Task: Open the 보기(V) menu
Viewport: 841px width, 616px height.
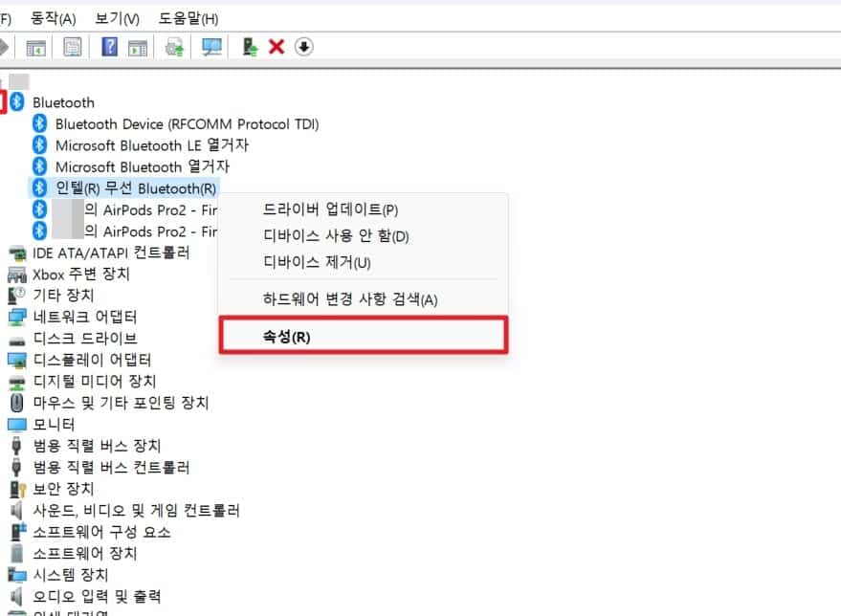Action: [x=117, y=19]
